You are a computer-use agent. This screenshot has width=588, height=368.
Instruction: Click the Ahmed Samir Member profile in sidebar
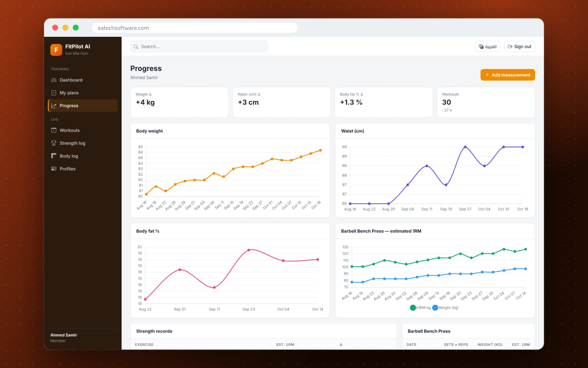tap(64, 338)
